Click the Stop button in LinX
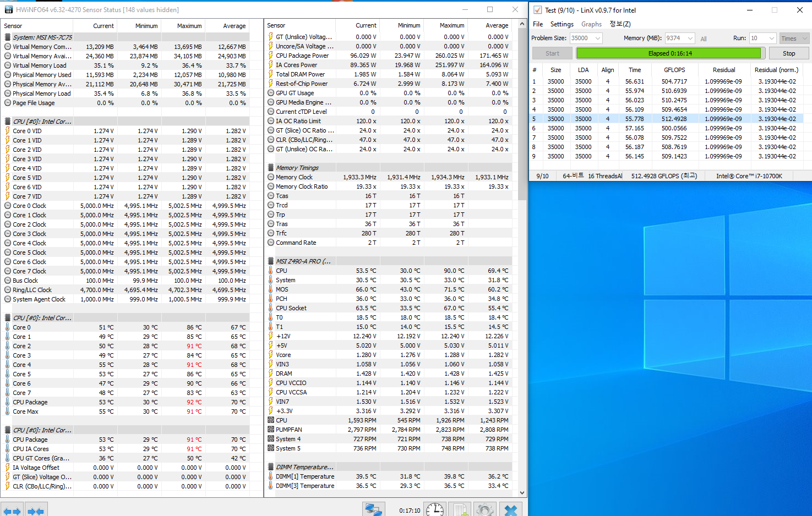 789,53
